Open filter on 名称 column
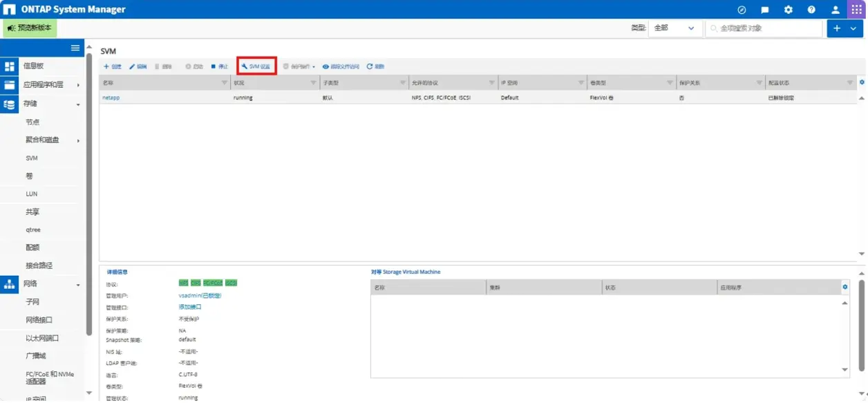Viewport: 868px width, 403px height. 225,82
